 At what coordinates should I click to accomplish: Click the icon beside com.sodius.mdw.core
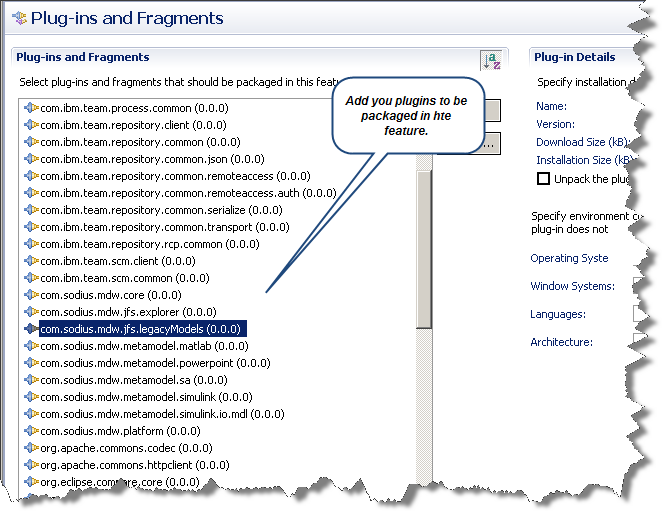[31, 295]
